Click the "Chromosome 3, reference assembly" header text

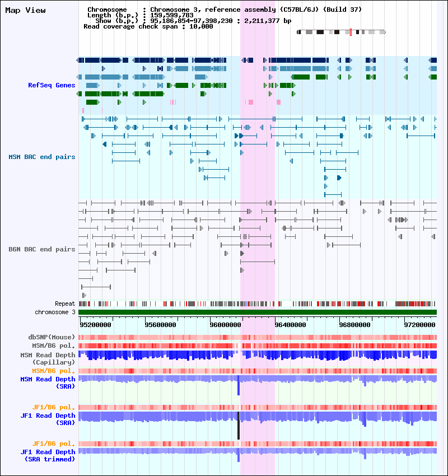click(x=213, y=10)
